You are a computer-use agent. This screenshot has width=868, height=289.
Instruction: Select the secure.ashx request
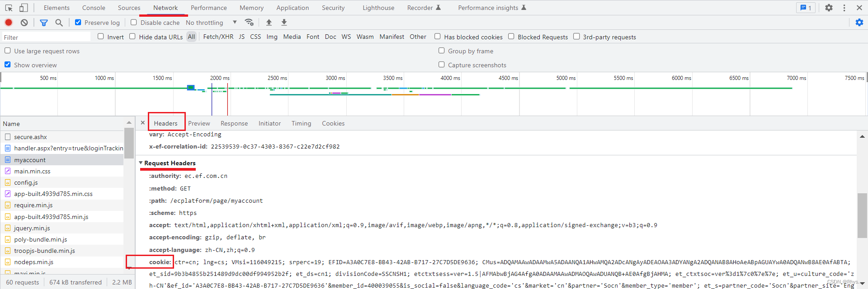62,137
